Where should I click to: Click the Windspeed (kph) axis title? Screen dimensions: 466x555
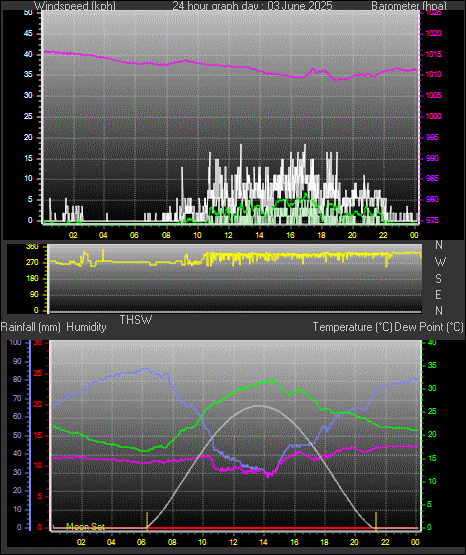coord(75,6)
